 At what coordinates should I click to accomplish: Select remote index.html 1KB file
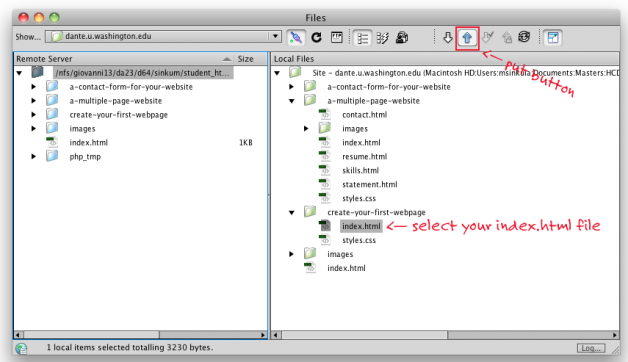pos(89,143)
